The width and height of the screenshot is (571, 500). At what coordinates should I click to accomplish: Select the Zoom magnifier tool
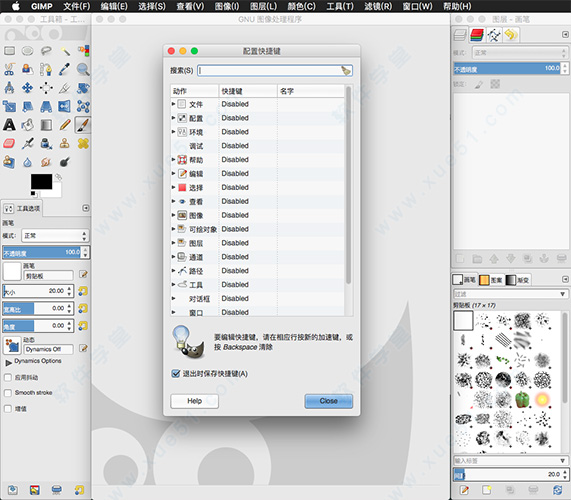point(83,69)
